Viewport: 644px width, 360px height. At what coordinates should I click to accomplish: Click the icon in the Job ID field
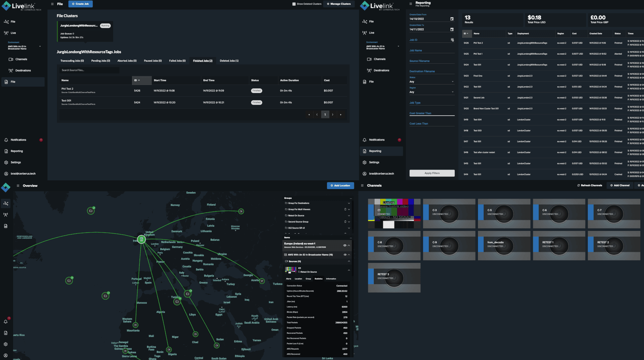(x=452, y=40)
